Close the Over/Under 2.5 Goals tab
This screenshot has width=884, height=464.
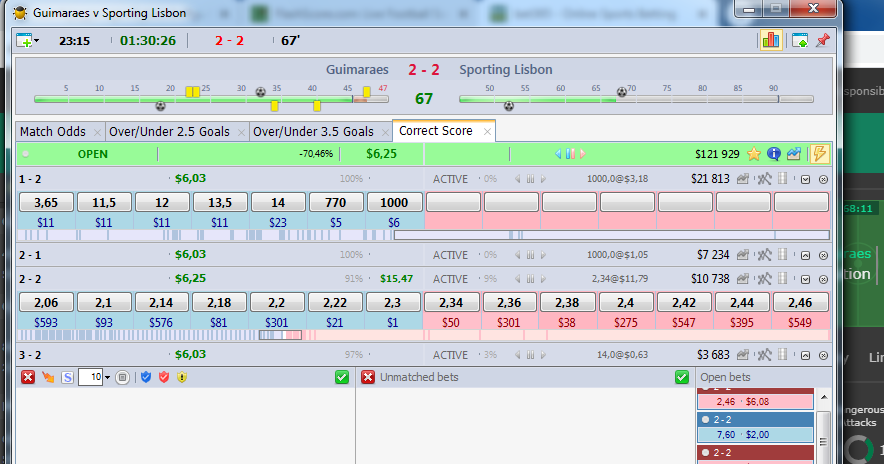coord(241,132)
